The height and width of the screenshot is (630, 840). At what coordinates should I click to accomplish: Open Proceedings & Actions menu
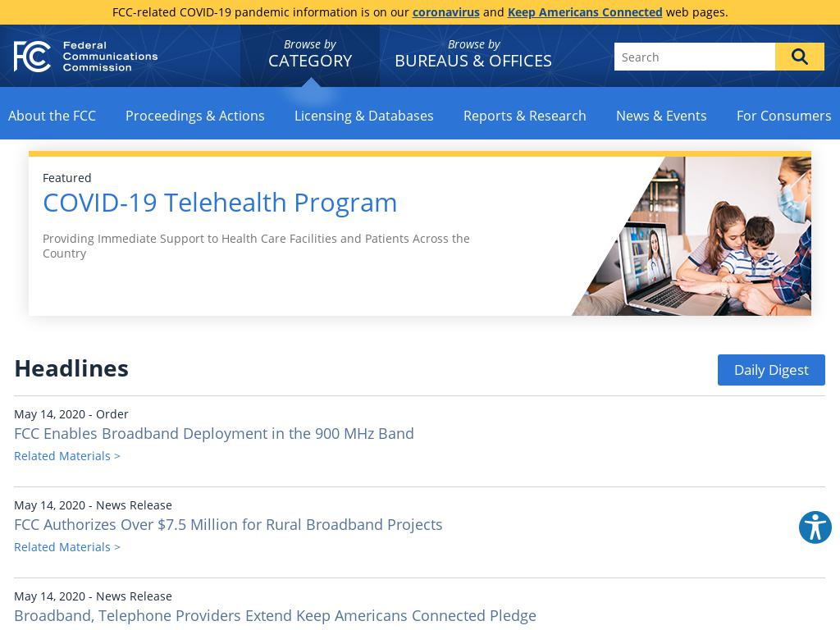pos(194,116)
